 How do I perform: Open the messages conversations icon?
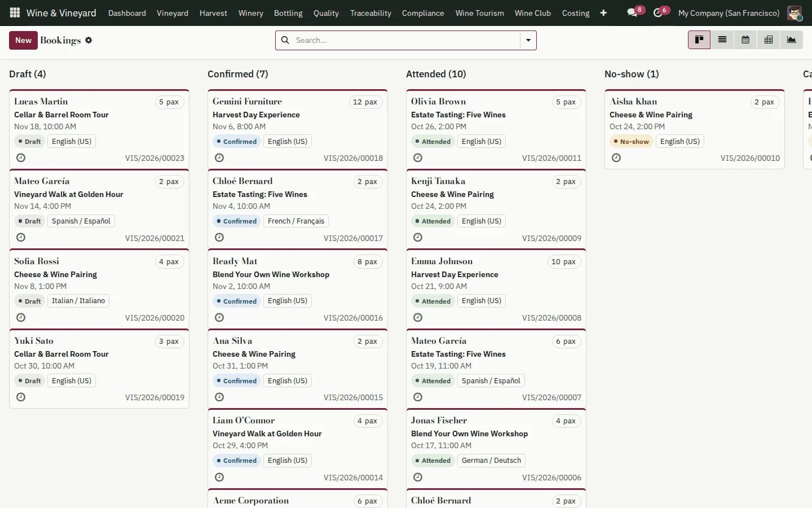[632, 12]
